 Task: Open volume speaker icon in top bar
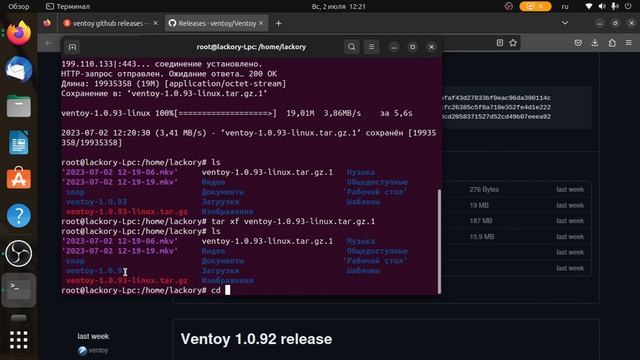602,6
